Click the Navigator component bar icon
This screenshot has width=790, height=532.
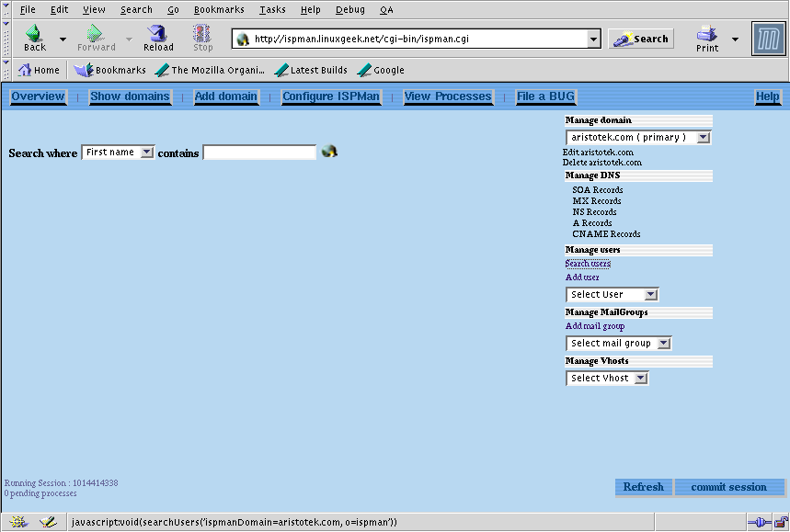tap(19, 522)
